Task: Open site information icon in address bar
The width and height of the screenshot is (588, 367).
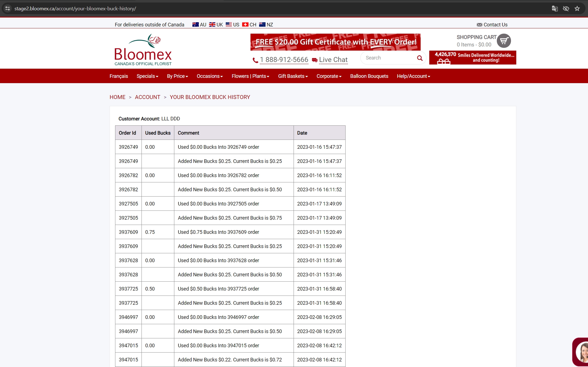Action: tap(8, 9)
